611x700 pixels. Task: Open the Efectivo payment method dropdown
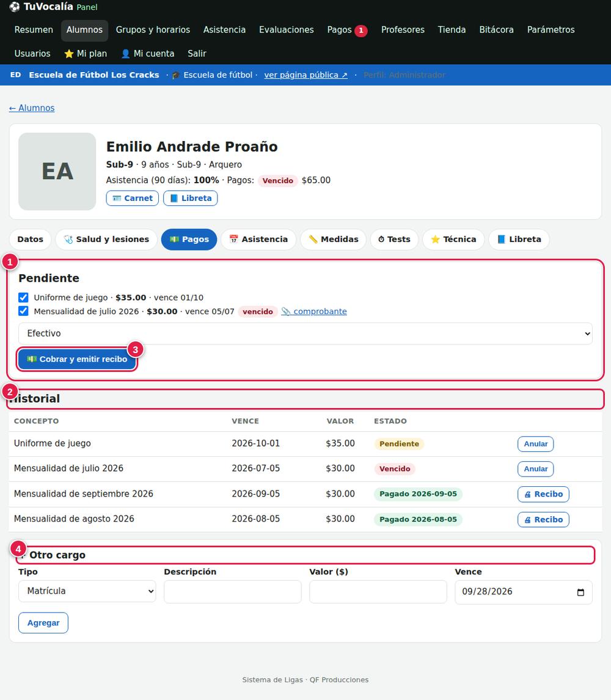click(x=305, y=334)
